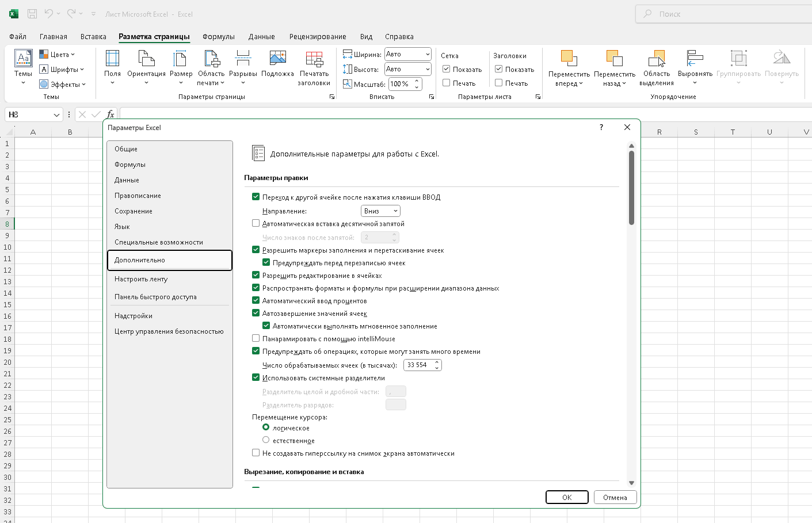The width and height of the screenshot is (812, 523).
Task: Open the Customize Quick Access Toolbar dropdown
Action: tap(93, 14)
